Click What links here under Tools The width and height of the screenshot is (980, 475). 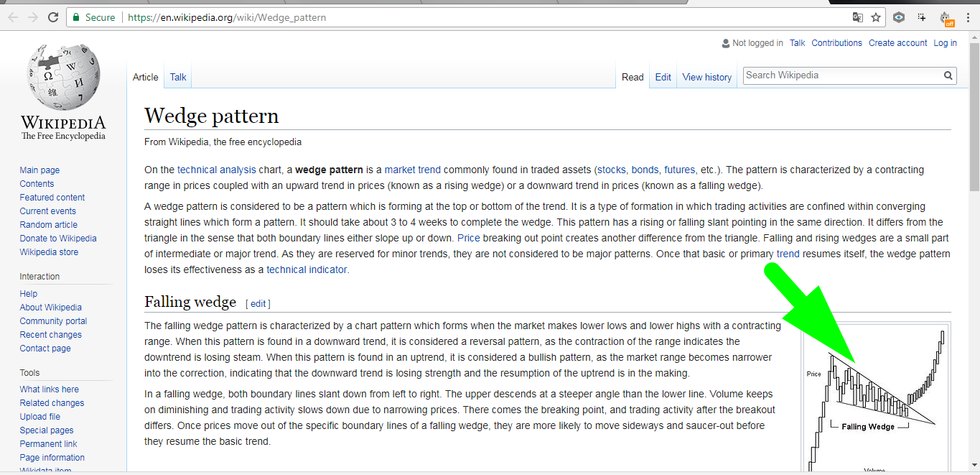point(50,389)
